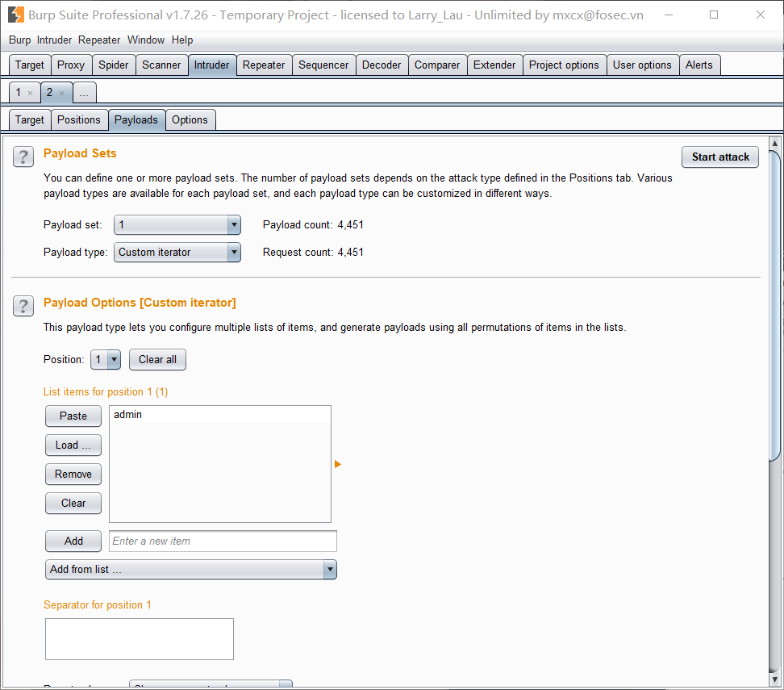The width and height of the screenshot is (784, 690).
Task: Switch to the Sequencer tab
Action: click(x=323, y=65)
